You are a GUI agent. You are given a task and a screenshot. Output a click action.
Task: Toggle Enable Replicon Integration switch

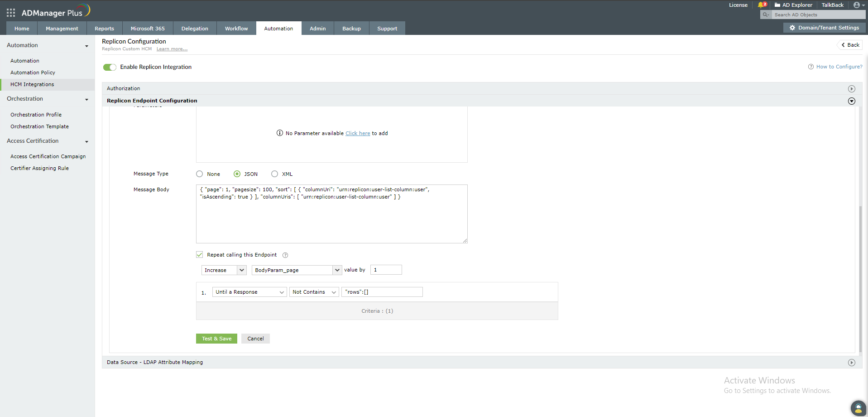(x=110, y=67)
